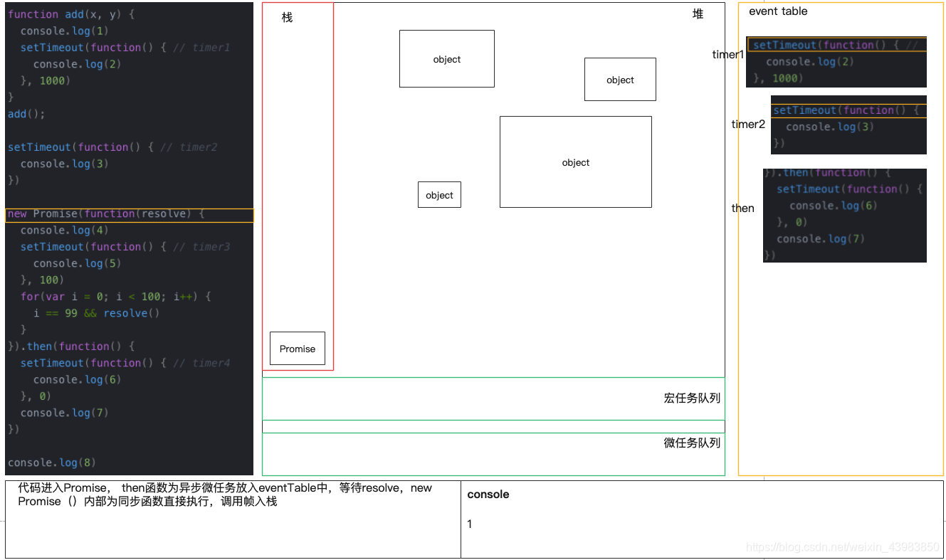Image resolution: width=946 pixels, height=560 pixels.
Task: Click the 'timer1' label in the event table
Action: coord(728,55)
